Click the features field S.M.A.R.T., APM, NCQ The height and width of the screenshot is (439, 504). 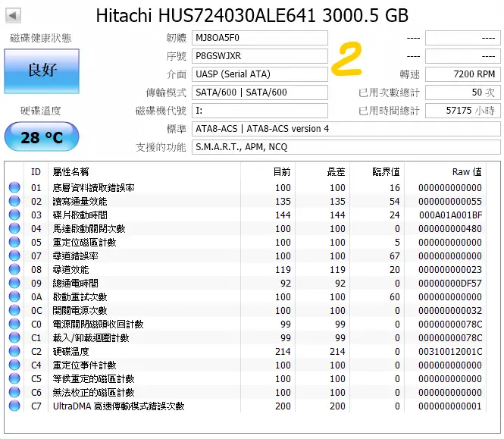tap(346, 147)
